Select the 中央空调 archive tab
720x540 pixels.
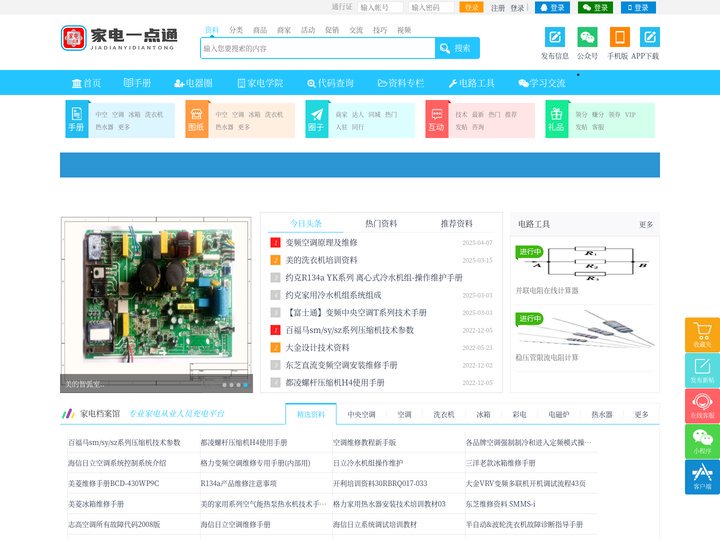pos(361,414)
